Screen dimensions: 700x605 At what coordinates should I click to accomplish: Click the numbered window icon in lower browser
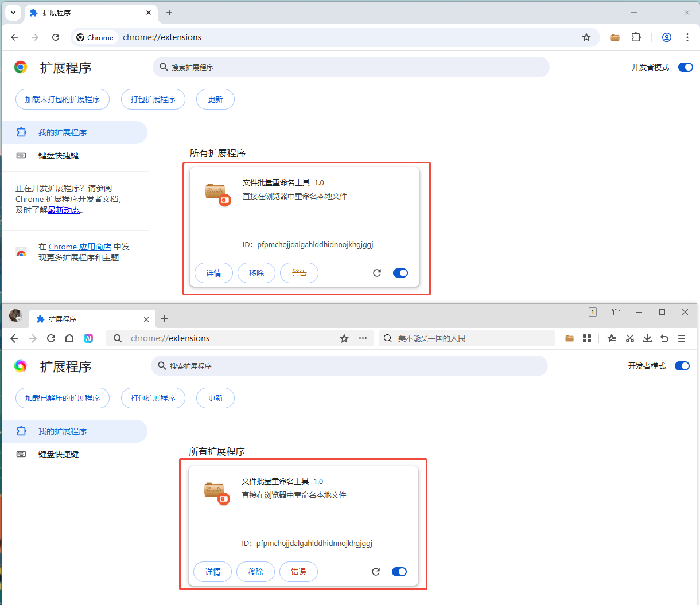[593, 312]
